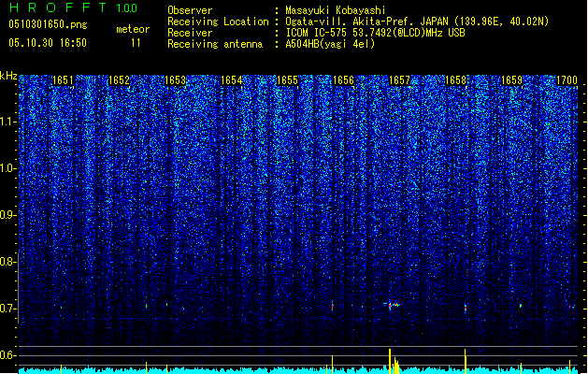
Task: Click the tallest yellow power spike near 1657
Action: [390, 361]
